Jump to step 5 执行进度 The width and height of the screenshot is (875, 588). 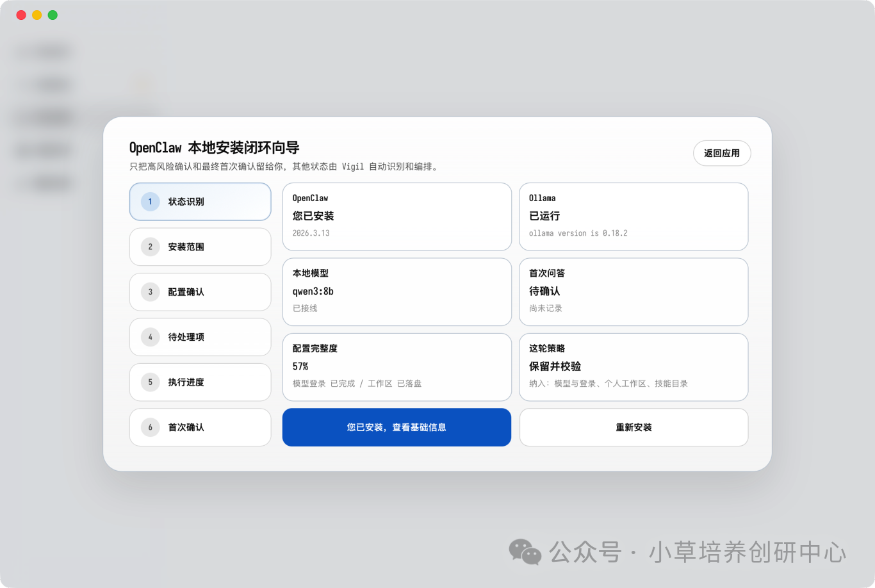(x=200, y=382)
